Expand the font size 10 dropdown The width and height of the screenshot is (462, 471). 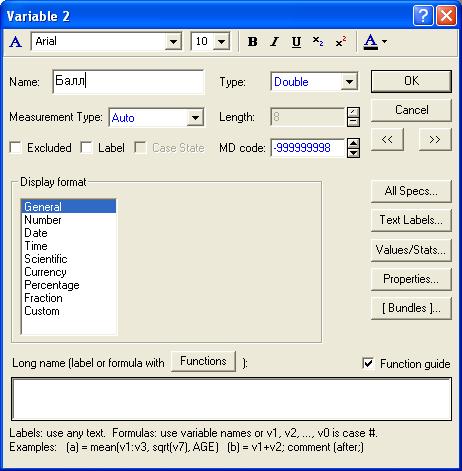point(221,41)
